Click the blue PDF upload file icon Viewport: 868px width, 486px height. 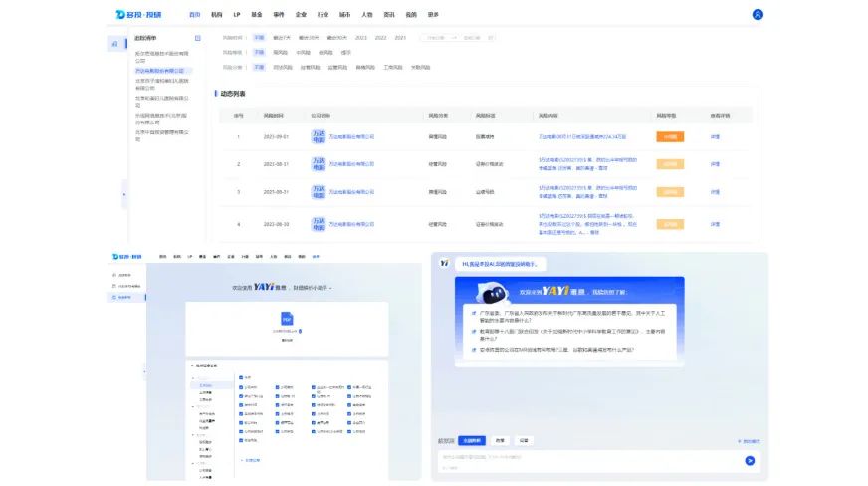click(286, 319)
